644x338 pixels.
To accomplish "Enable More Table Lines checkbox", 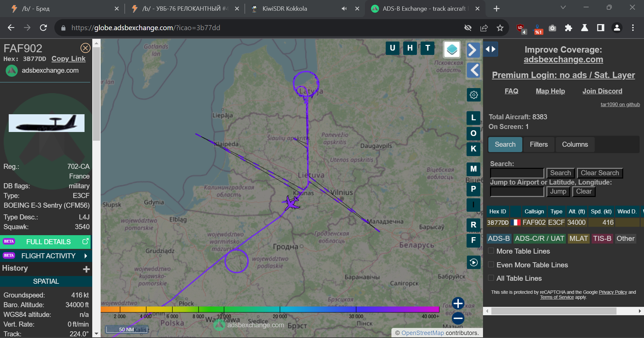I will pos(491,251).
